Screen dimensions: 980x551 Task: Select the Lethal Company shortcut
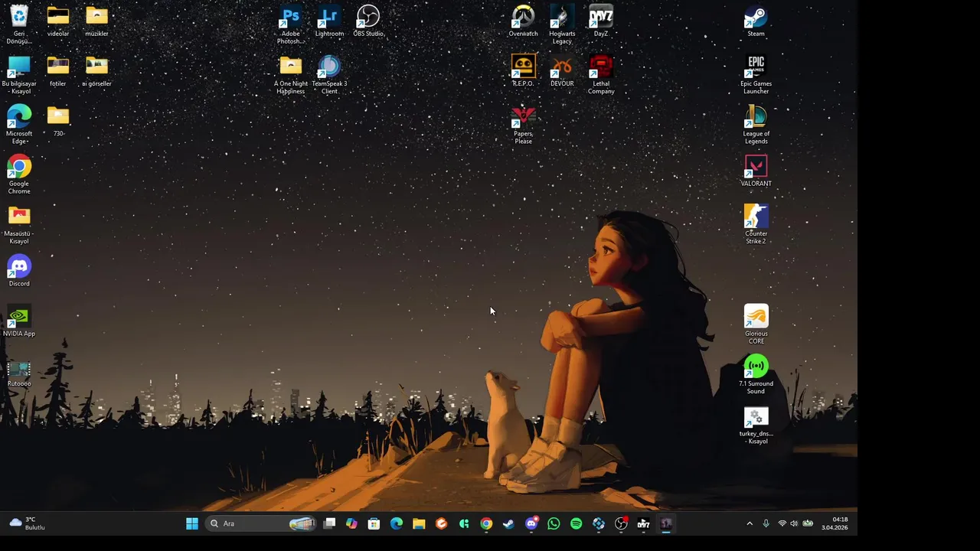601,75
